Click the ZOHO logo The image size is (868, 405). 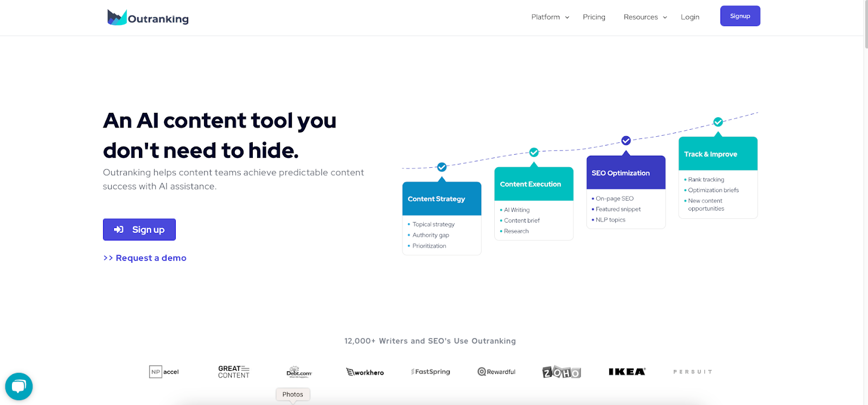pos(561,372)
